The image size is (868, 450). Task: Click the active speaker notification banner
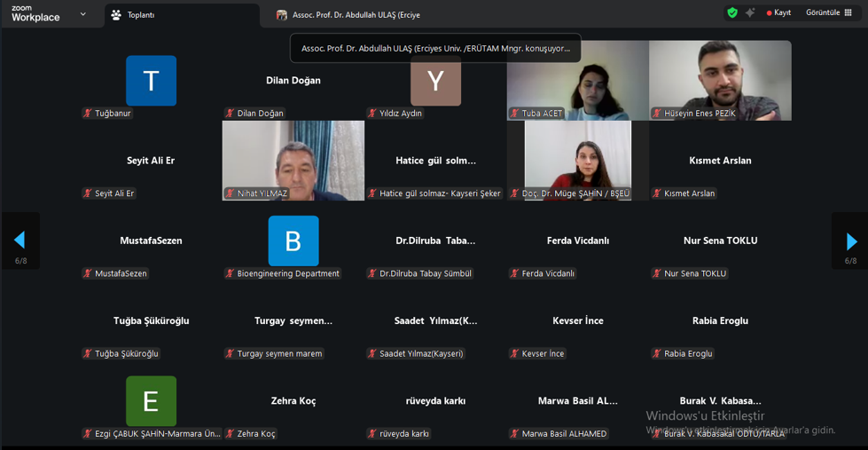click(x=435, y=49)
